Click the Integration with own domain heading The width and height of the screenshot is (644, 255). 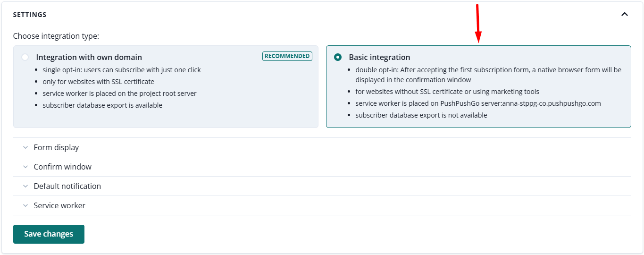point(89,57)
